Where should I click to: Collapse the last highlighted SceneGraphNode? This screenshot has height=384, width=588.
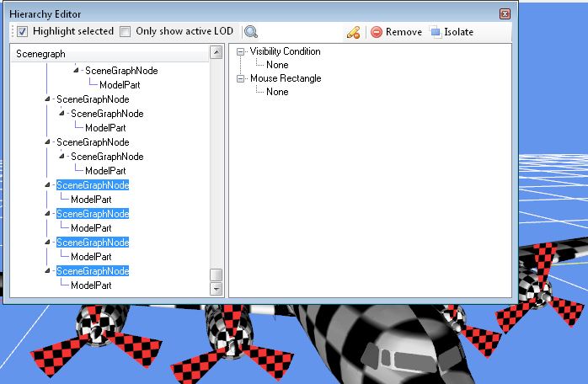point(47,271)
